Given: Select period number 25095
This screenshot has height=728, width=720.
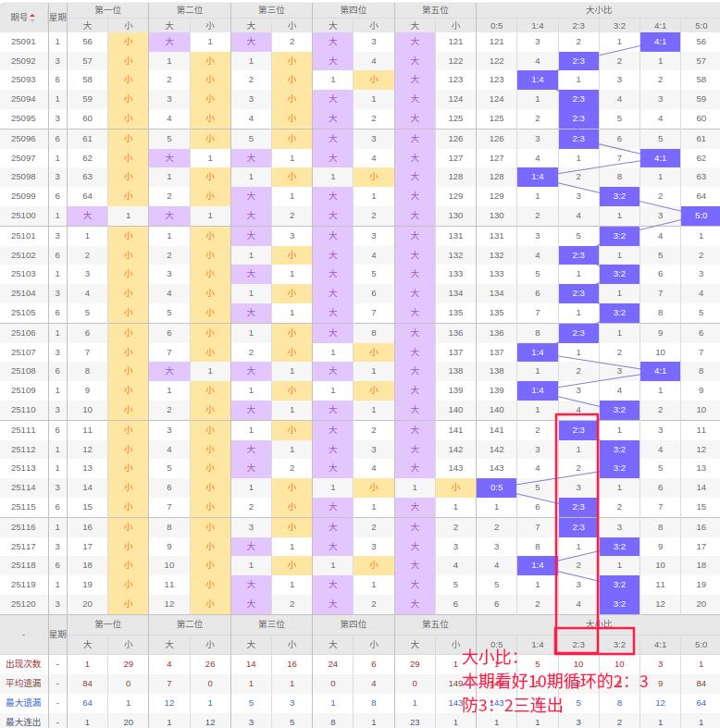Looking at the screenshot, I should 23,118.
